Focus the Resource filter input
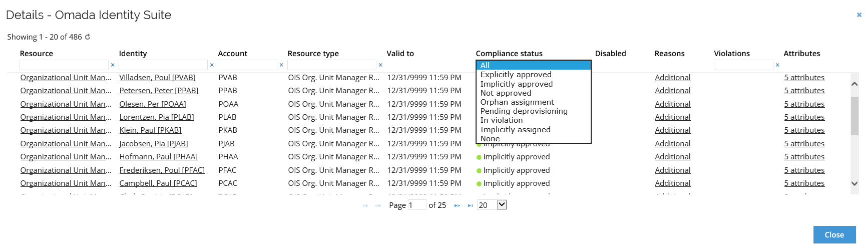Viewport: 868px width, 252px height. pyautogui.click(x=64, y=65)
